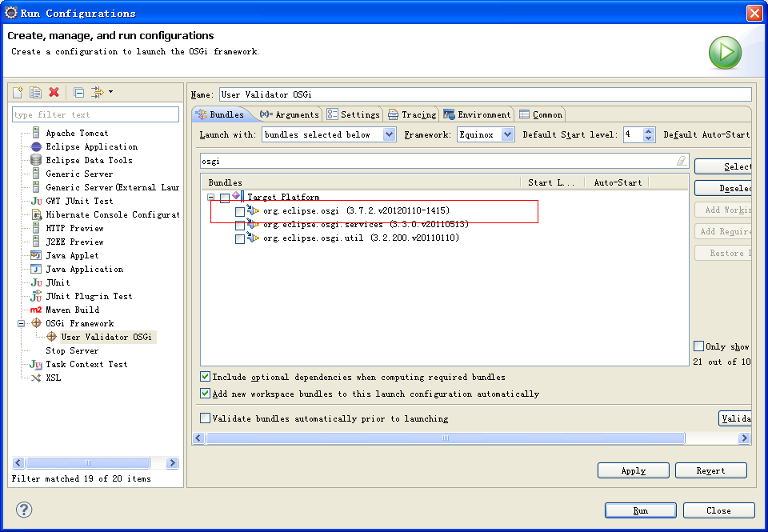The image size is (768, 532).
Task: Switch to the Arguments tab
Action: pos(290,114)
